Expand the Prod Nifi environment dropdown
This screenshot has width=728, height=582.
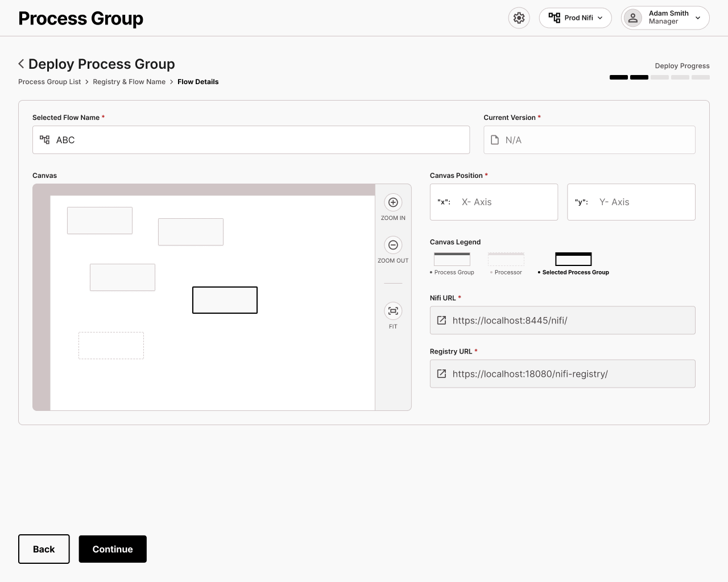(x=575, y=18)
